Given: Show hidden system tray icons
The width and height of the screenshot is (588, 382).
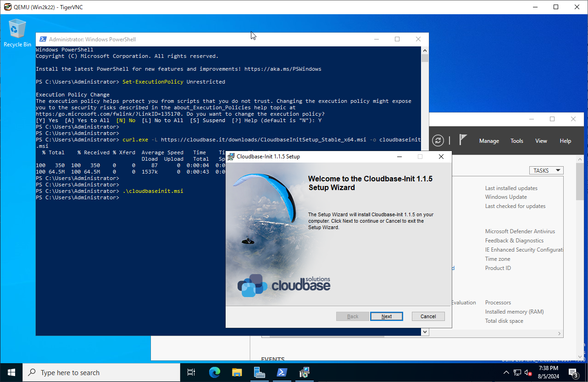Looking at the screenshot, I should (506, 372).
